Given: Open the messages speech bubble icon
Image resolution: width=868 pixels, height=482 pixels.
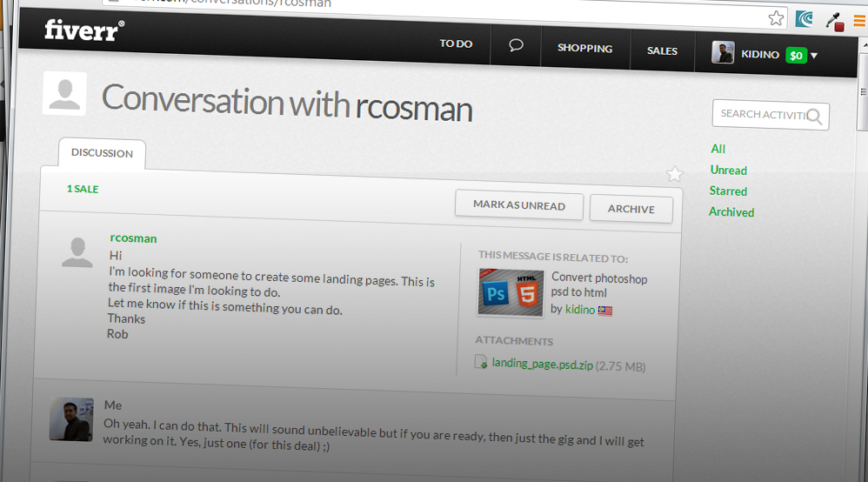Looking at the screenshot, I should click(516, 45).
